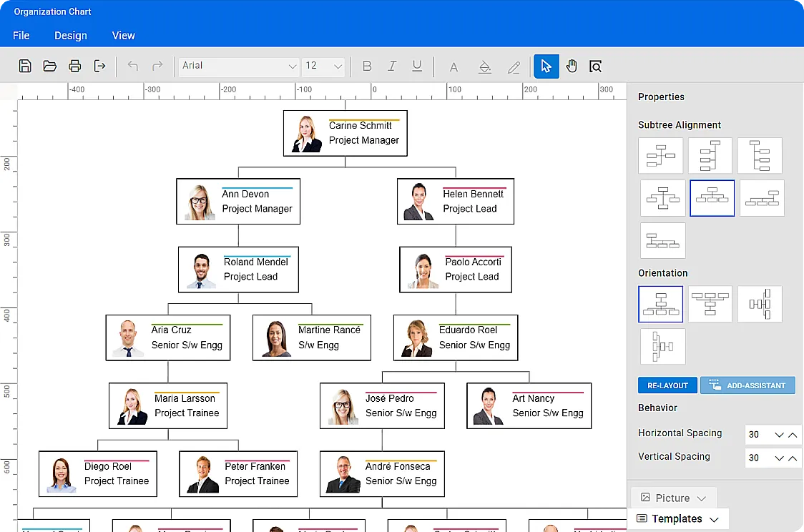Expand the Templates panel

tap(678, 518)
